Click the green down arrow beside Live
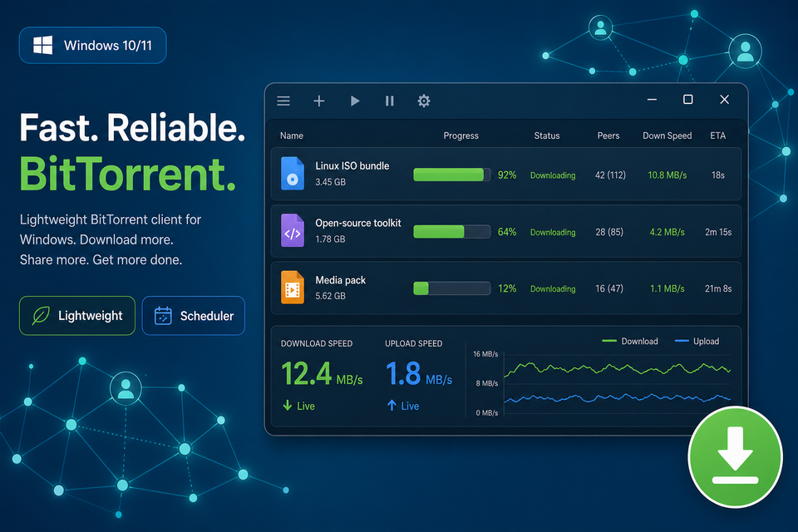The image size is (798, 532). (x=287, y=406)
